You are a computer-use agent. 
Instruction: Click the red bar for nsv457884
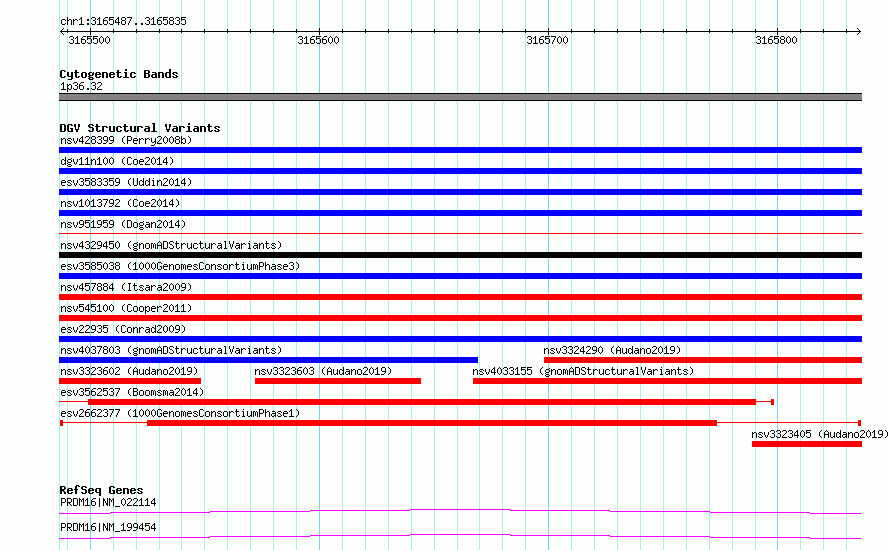[460, 297]
